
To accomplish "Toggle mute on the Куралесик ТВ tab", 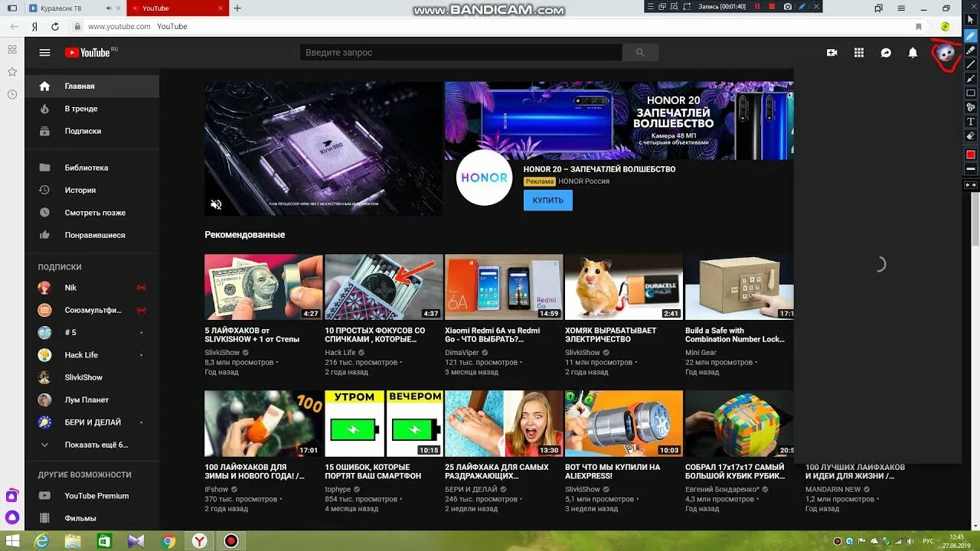I will tap(109, 8).
